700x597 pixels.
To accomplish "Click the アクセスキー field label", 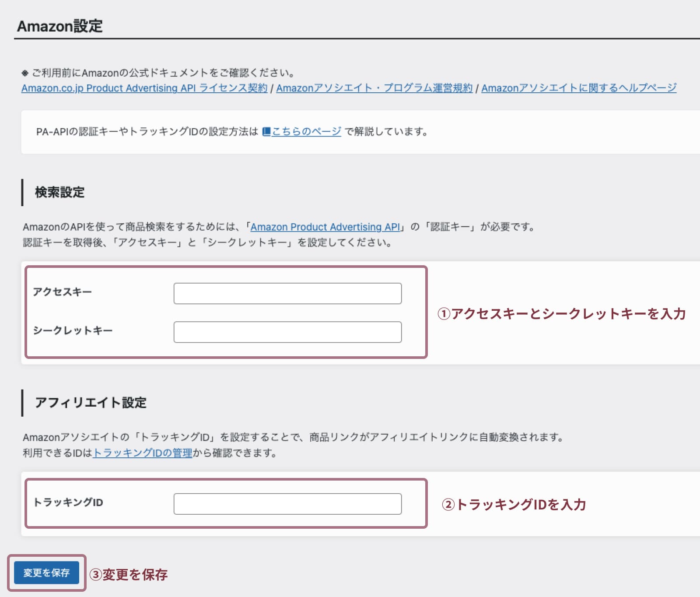I will (x=63, y=292).
